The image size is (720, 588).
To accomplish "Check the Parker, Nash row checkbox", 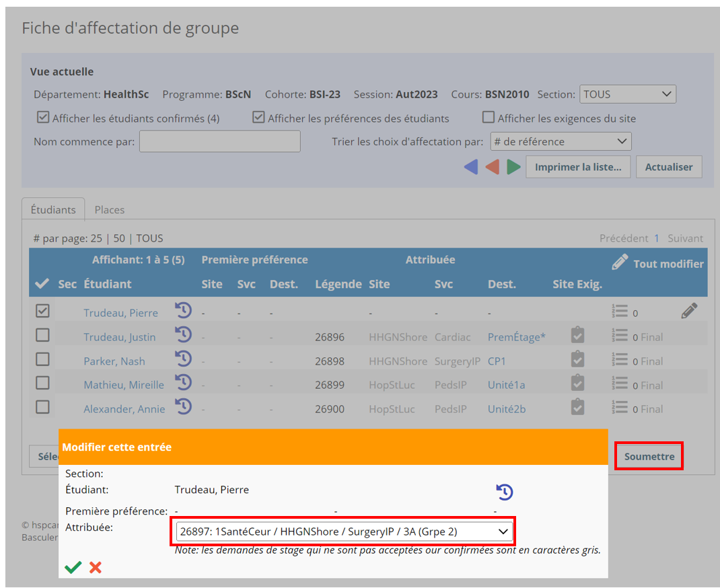I will coord(42,359).
